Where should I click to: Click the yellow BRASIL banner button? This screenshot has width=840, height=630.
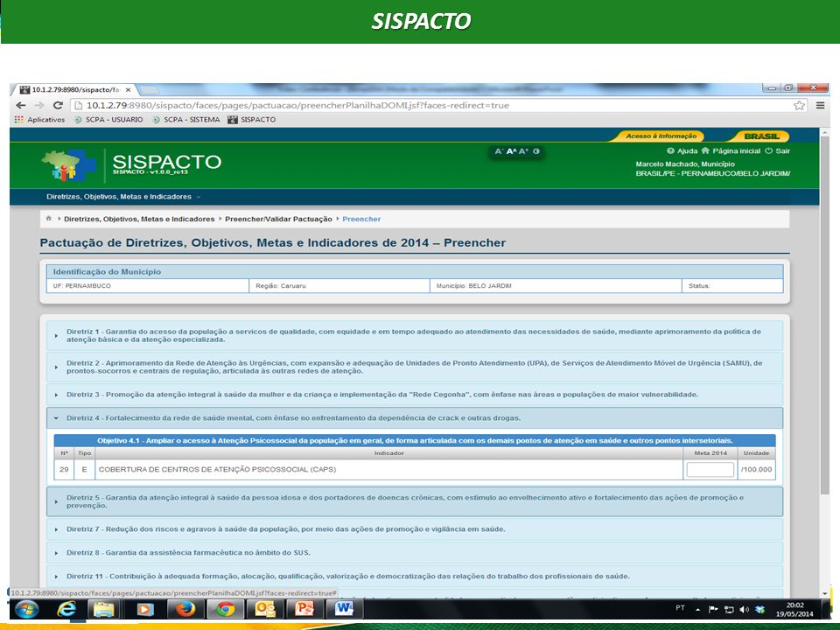761,136
